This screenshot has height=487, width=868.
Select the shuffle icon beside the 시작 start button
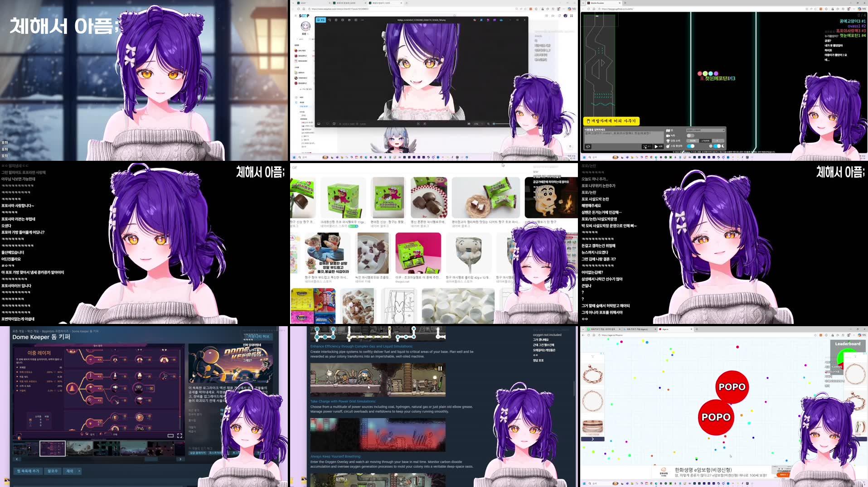(645, 147)
